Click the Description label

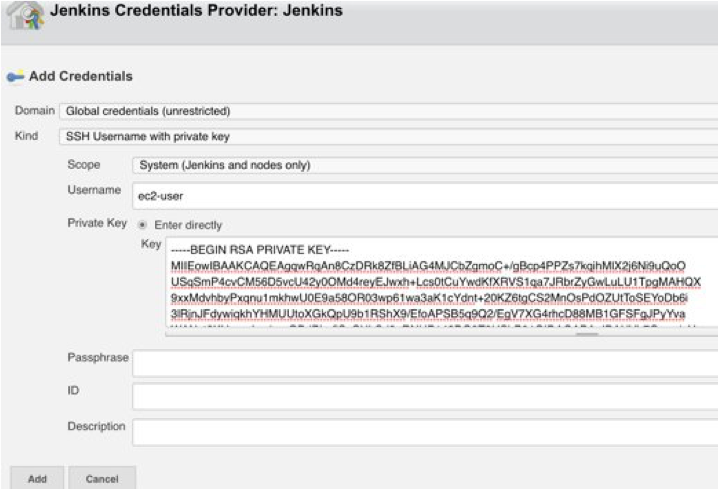tap(96, 426)
